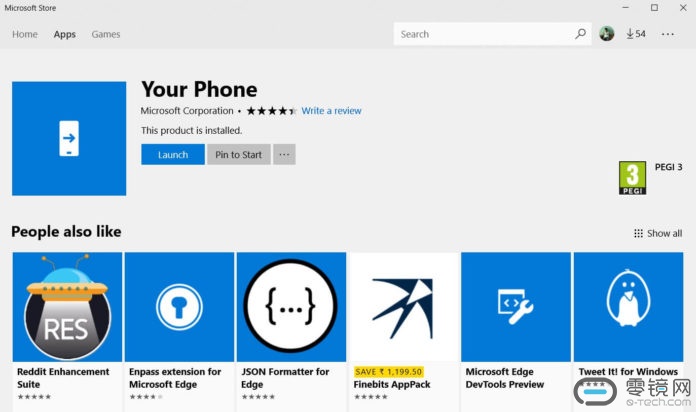The height and width of the screenshot is (412, 696).
Task: Open the See more menu in the header
Action: click(x=668, y=34)
